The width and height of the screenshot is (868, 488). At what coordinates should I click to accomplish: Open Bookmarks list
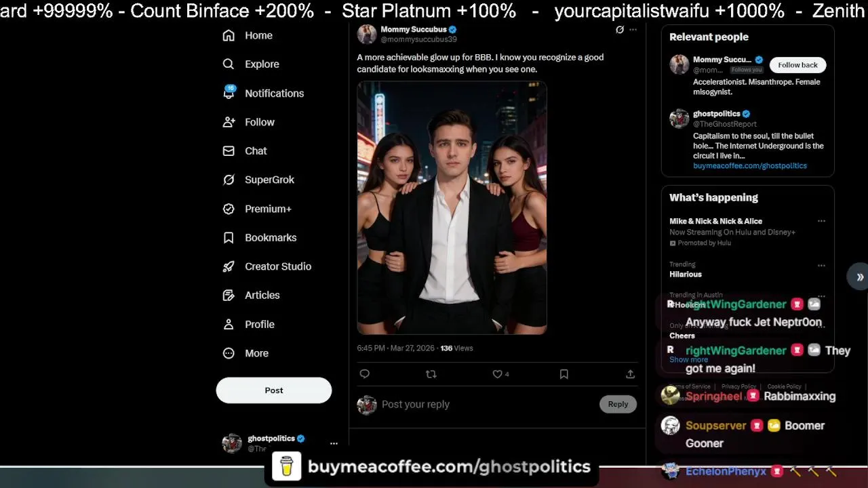click(x=271, y=237)
